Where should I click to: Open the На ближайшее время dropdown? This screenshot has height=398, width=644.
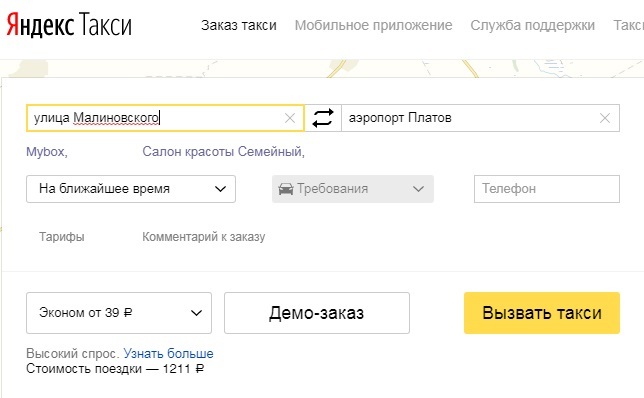click(131, 189)
